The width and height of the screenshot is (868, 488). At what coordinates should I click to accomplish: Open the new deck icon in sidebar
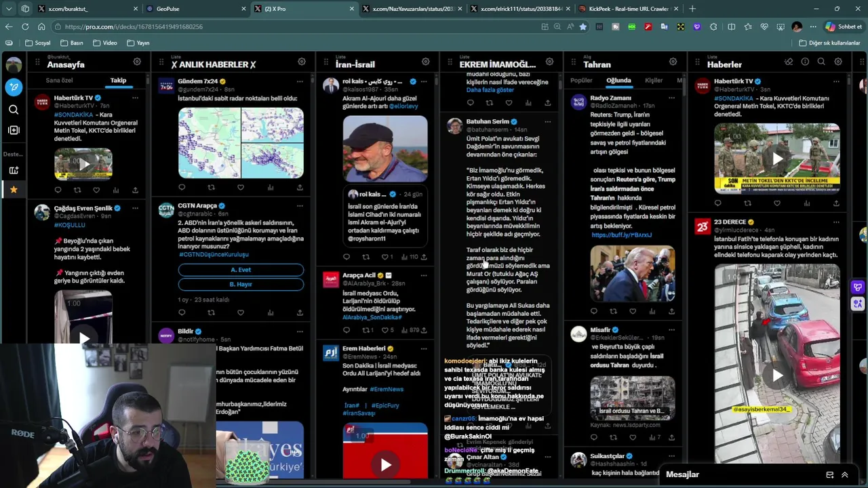click(14, 170)
